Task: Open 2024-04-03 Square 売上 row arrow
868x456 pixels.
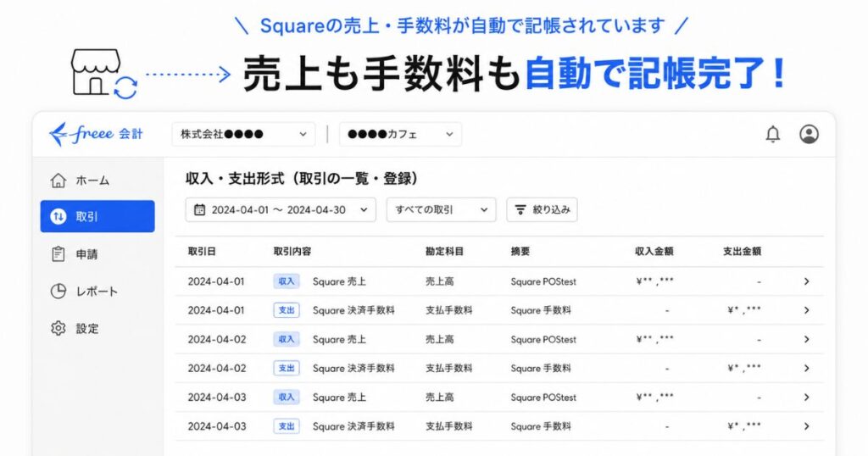Action: [807, 398]
